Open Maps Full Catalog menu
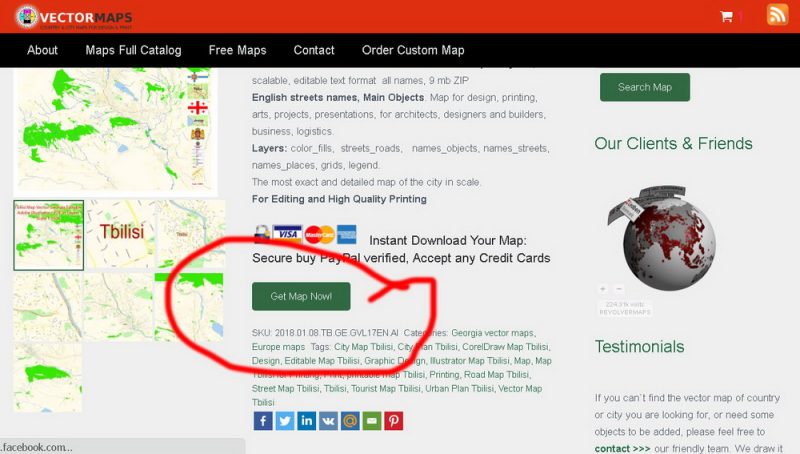 (x=133, y=50)
